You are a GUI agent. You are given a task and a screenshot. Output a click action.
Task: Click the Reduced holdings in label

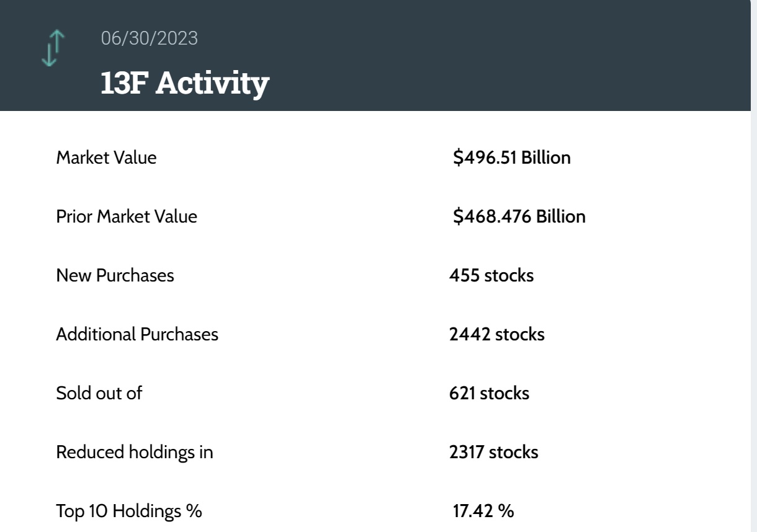[x=135, y=452]
